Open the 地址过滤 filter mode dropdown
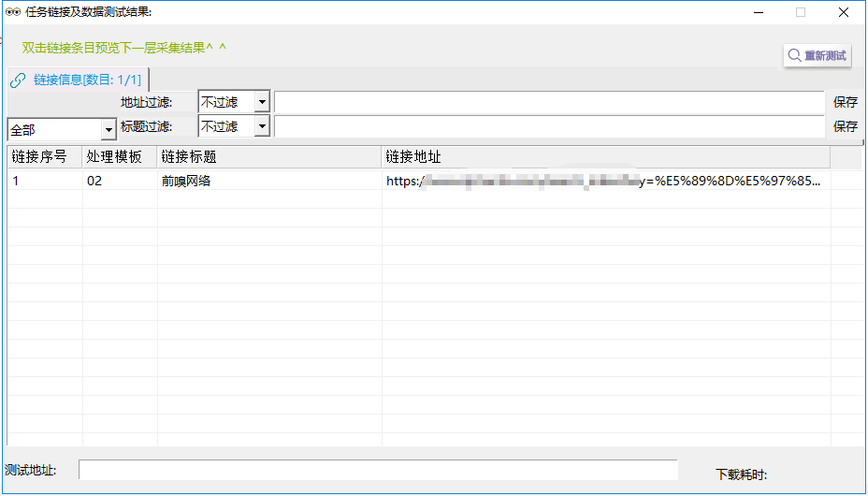Viewport: 868px width, 496px height. point(262,102)
